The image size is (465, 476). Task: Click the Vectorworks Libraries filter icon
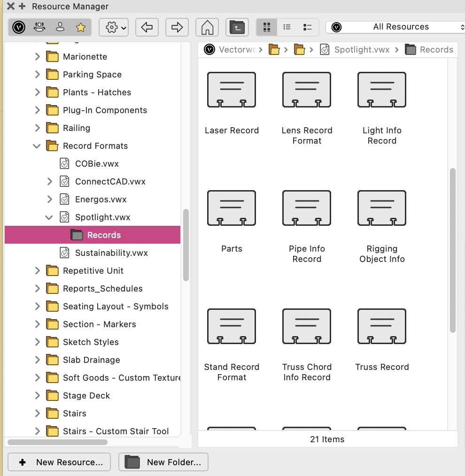click(x=19, y=27)
